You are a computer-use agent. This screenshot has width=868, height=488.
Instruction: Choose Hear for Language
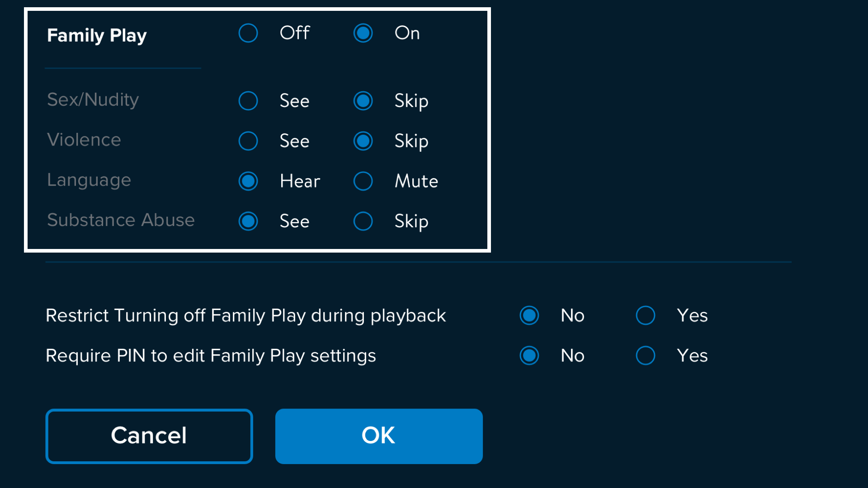pyautogui.click(x=248, y=181)
